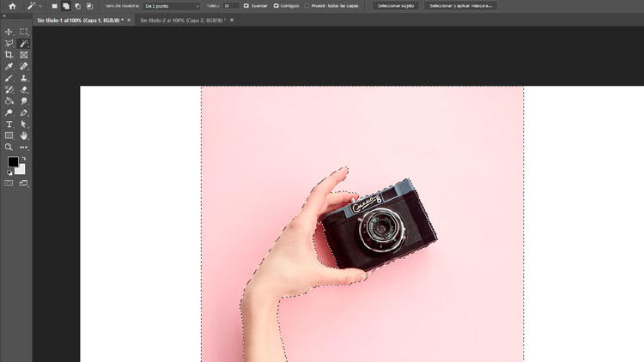644x362 pixels.
Task: Click the Seleccionar sujeto button
Action: [x=396, y=6]
